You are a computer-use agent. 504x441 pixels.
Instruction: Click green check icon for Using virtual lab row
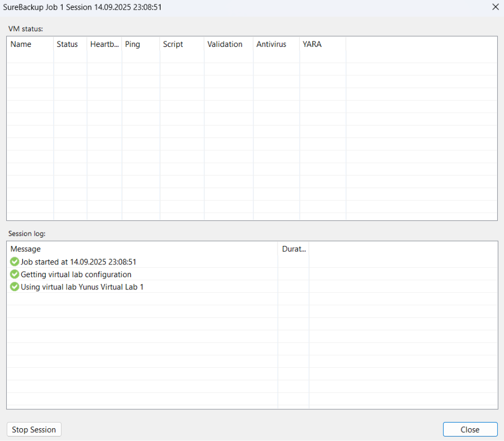pyautogui.click(x=15, y=287)
